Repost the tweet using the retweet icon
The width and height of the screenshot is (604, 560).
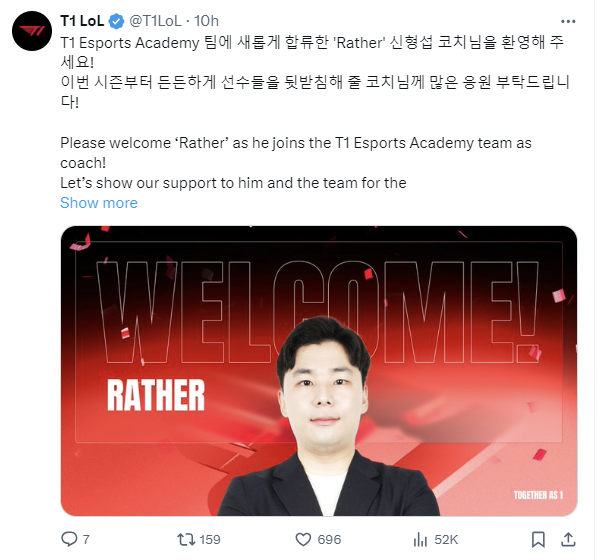pos(186,539)
